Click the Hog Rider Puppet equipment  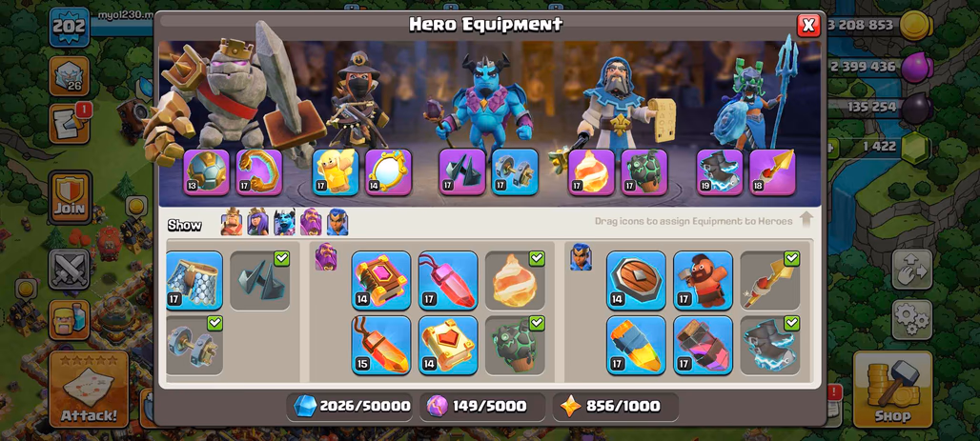pos(704,280)
